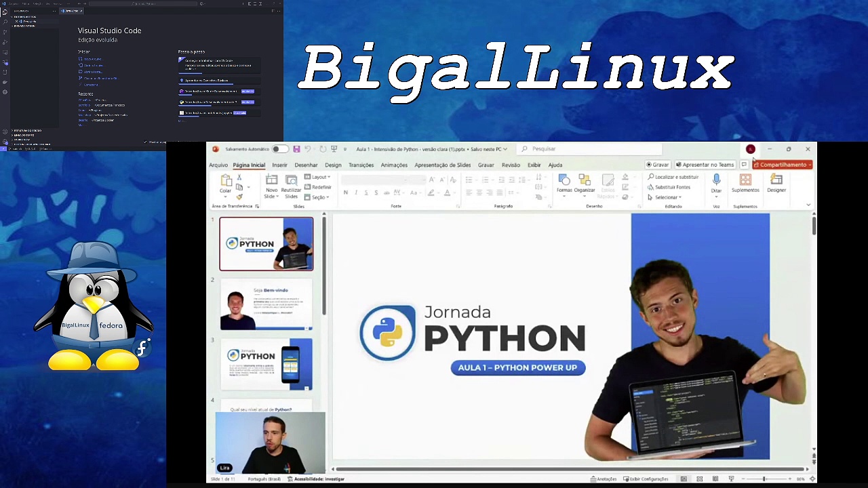Click the Anotações notes status button

click(604, 479)
